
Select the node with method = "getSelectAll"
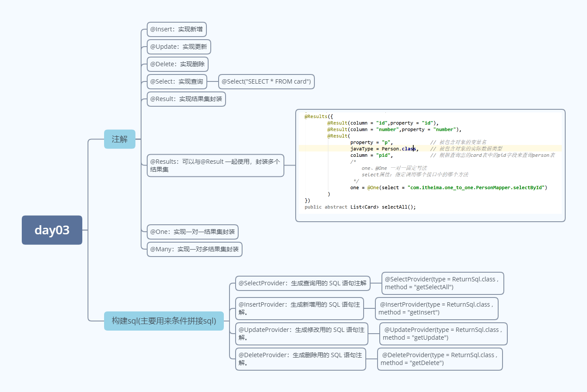(x=442, y=283)
